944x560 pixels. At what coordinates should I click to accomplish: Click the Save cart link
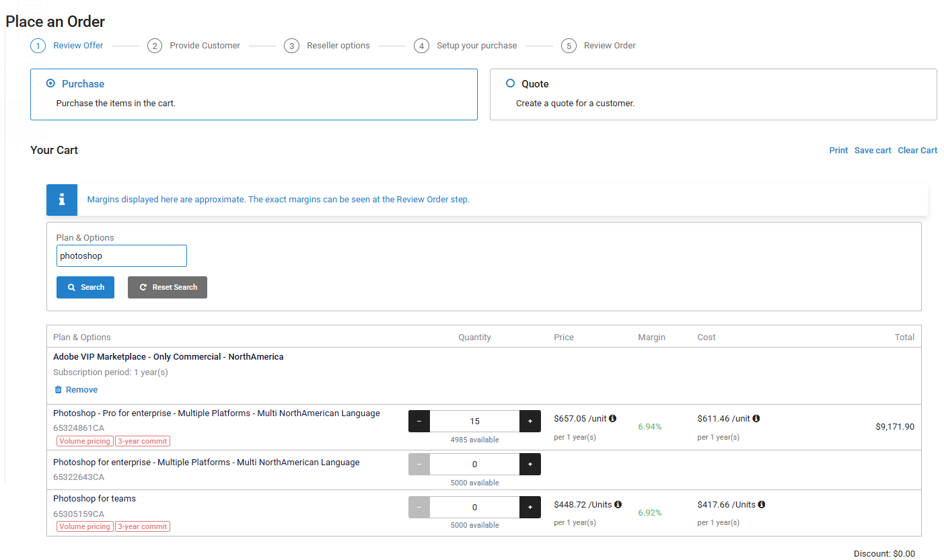pos(873,151)
